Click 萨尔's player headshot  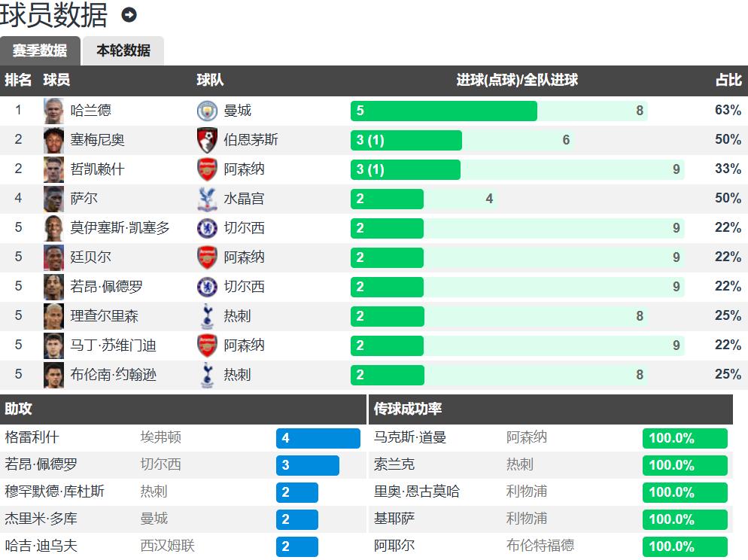coord(53,199)
